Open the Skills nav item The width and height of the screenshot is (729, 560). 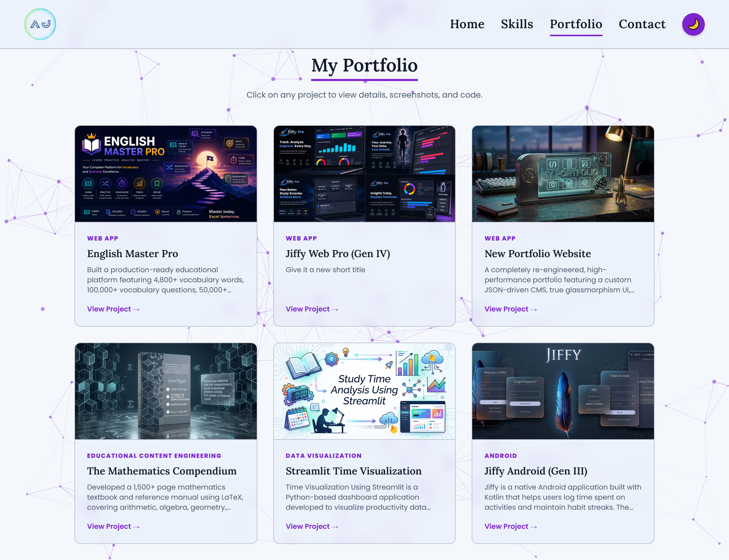coord(517,24)
